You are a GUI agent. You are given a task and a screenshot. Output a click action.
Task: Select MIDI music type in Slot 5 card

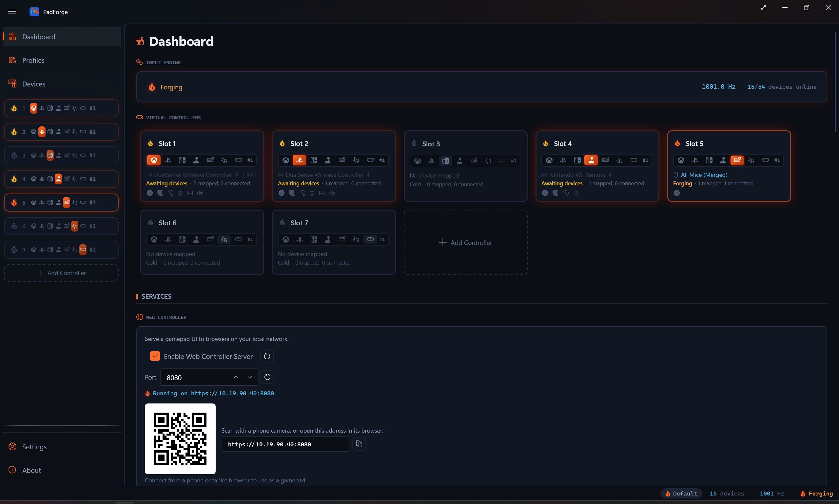(x=751, y=160)
